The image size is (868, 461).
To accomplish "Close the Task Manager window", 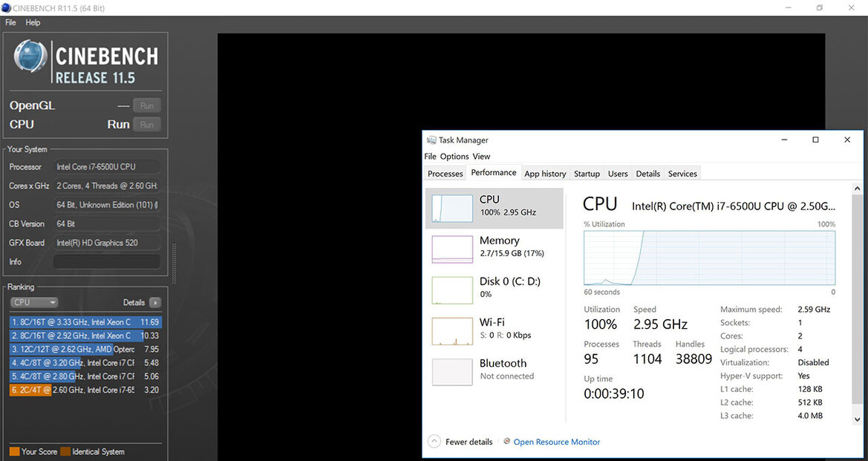I will (x=847, y=140).
